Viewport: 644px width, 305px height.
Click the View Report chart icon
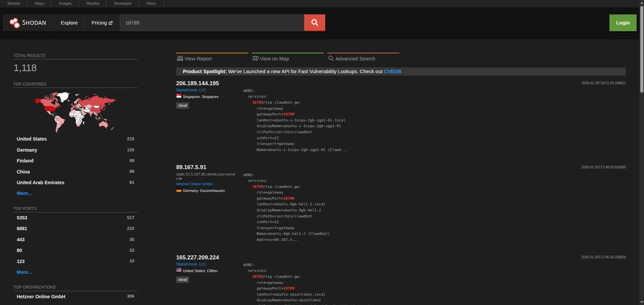click(x=180, y=58)
